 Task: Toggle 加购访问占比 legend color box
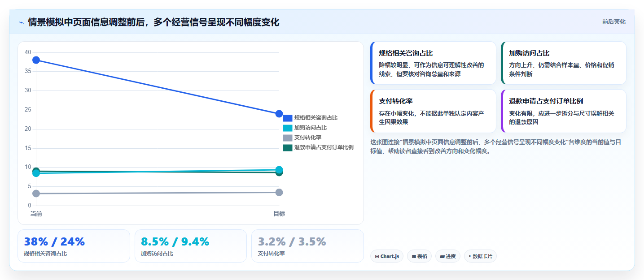click(x=288, y=128)
